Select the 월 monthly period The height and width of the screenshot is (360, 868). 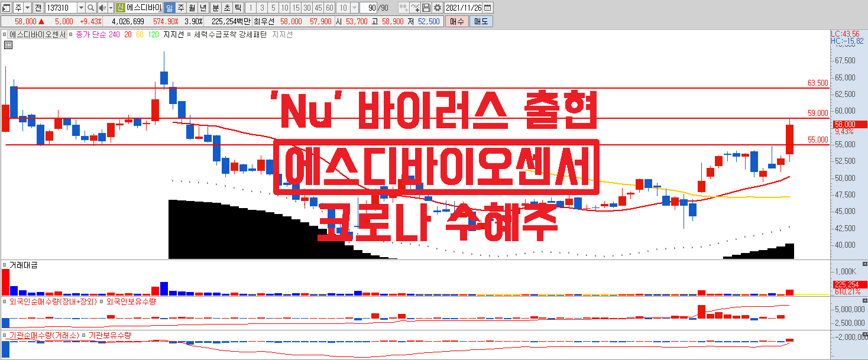192,8
